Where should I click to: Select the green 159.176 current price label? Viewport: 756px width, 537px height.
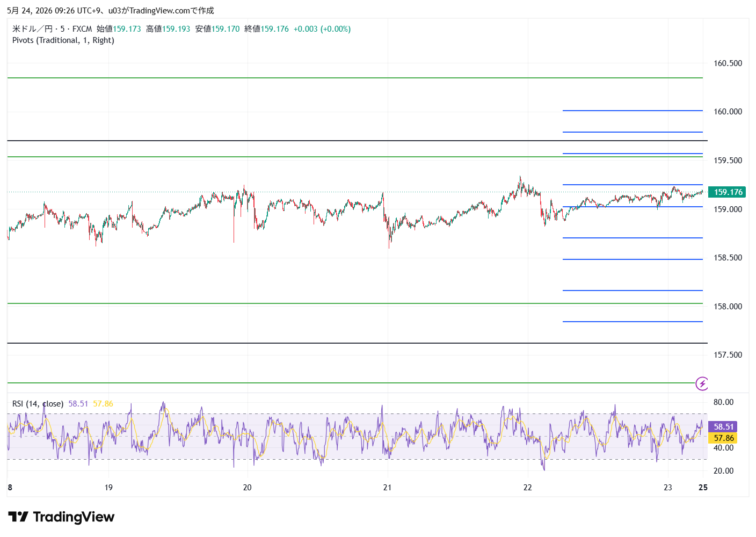point(728,192)
